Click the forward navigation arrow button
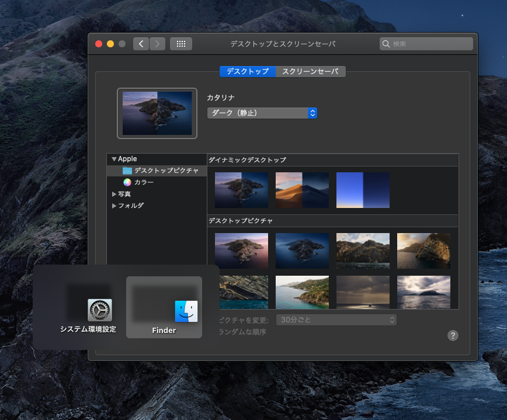 tap(158, 44)
